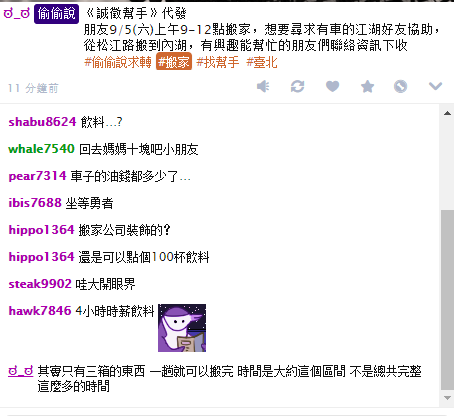Click the 11 分鐘前 timestamp
The width and height of the screenshot is (454, 416).
click(x=33, y=88)
